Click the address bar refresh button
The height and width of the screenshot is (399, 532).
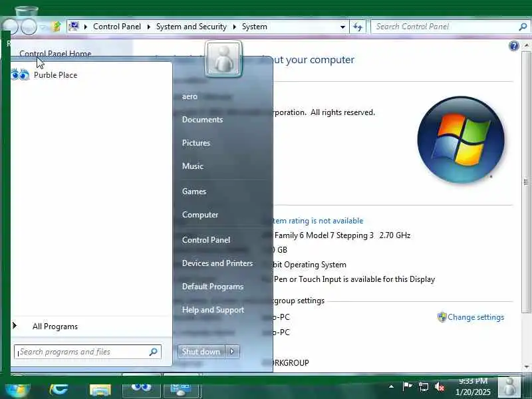pos(358,27)
